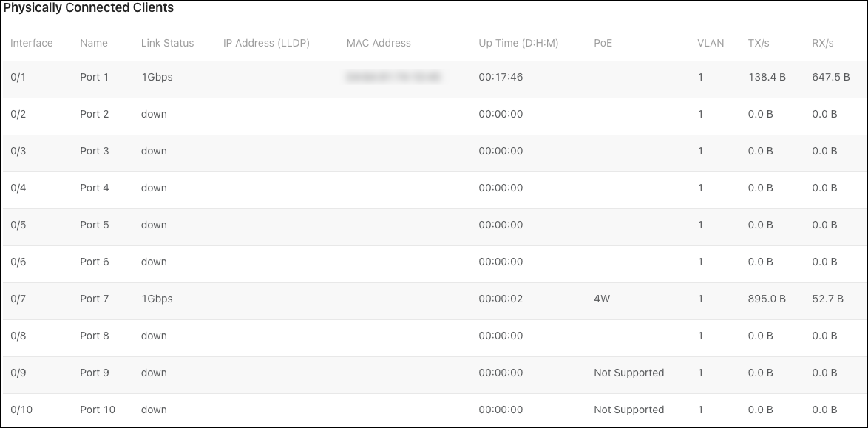Select interface 0/3 cell

[x=18, y=151]
